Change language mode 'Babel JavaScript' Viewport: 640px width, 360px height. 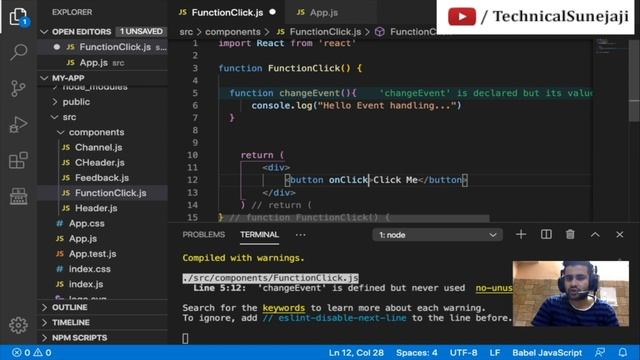click(x=547, y=352)
